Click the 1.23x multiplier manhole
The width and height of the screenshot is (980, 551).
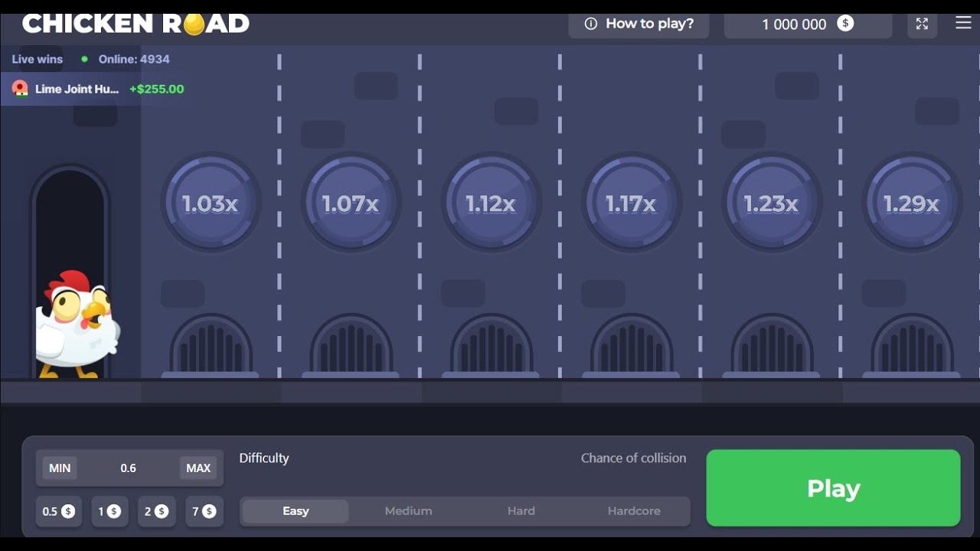point(772,204)
